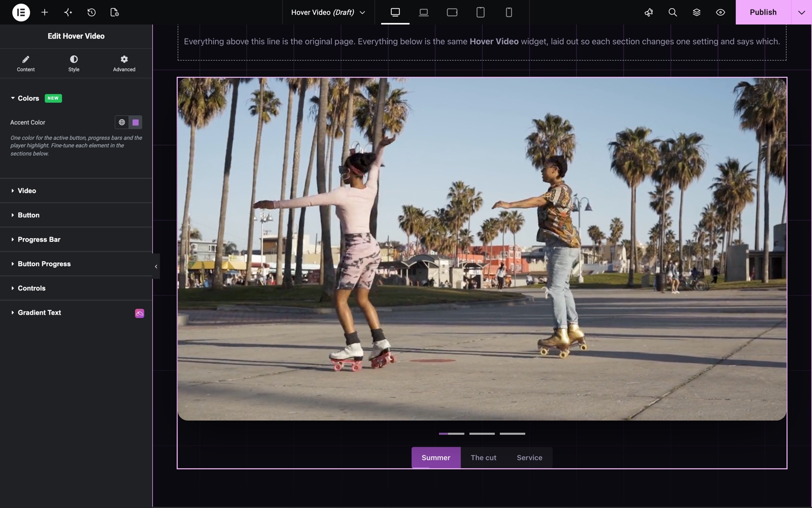This screenshot has width=812, height=508.
Task: Switch to mobile device view
Action: click(x=509, y=12)
